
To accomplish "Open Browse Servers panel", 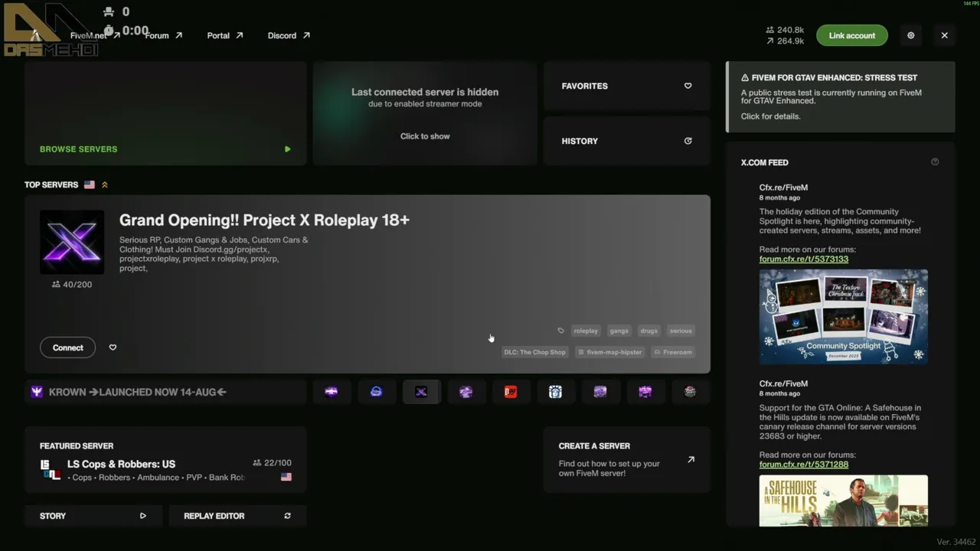I will (165, 113).
